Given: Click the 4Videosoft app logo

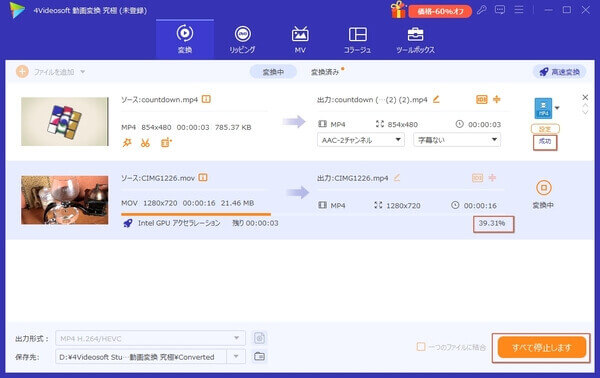Looking at the screenshot, I should (17, 10).
